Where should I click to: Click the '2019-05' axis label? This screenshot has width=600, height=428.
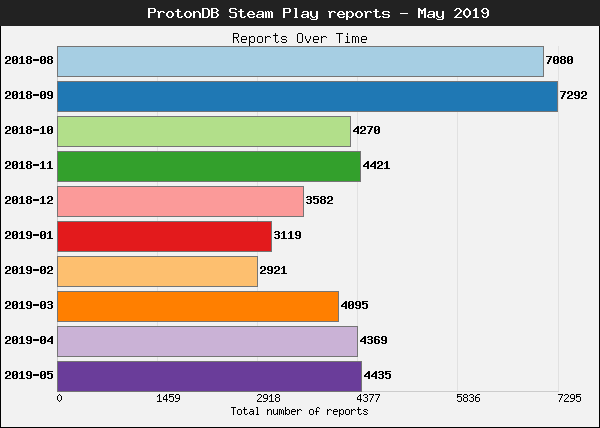(29, 375)
